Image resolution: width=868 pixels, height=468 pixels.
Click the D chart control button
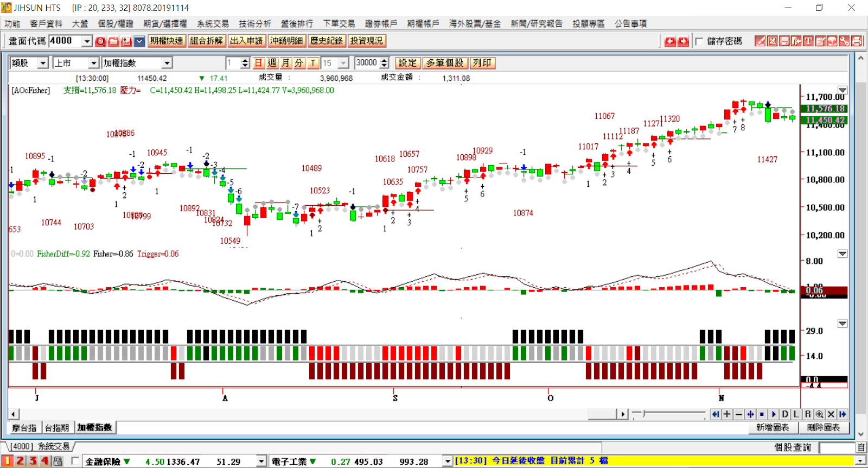click(785, 414)
